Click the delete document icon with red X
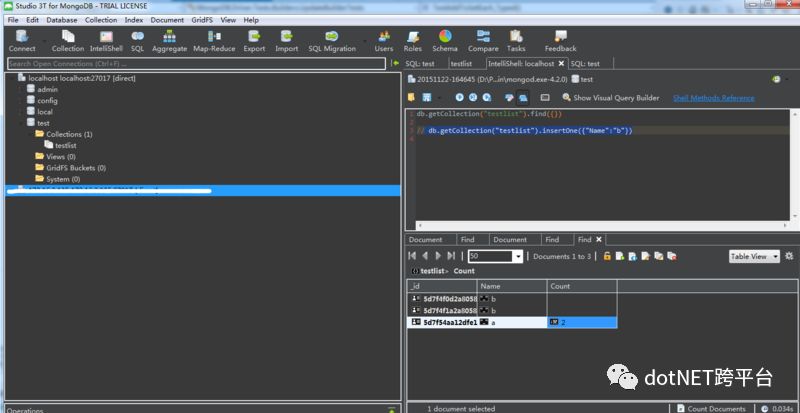 672,256
